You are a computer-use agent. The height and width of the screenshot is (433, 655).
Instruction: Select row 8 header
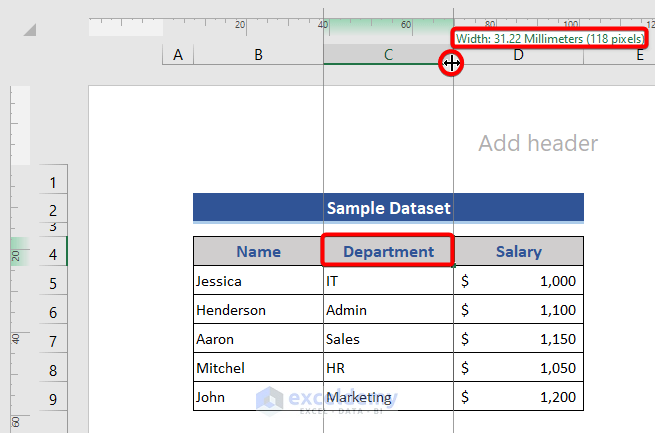(x=53, y=367)
